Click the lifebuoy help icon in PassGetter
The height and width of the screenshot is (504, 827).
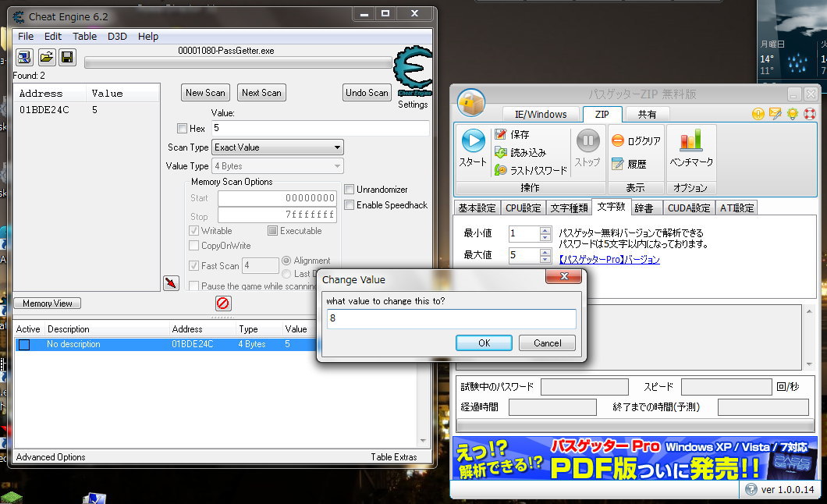(x=810, y=114)
